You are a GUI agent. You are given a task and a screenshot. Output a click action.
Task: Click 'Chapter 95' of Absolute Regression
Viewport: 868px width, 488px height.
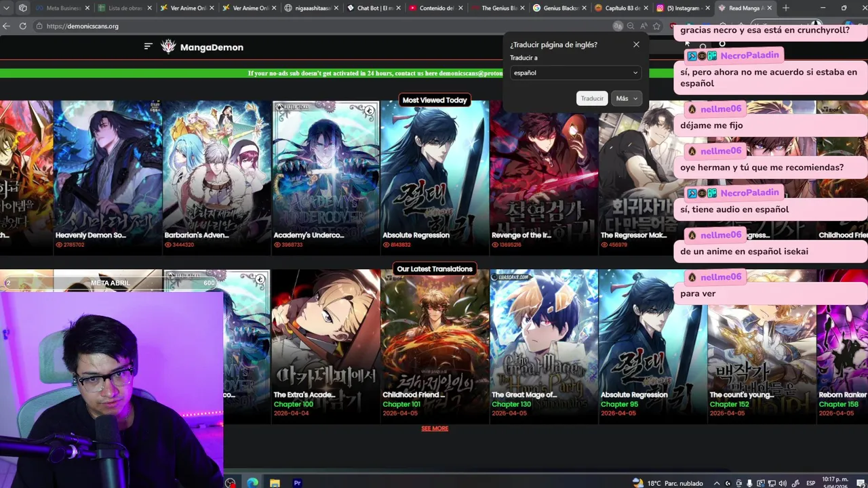point(619,404)
